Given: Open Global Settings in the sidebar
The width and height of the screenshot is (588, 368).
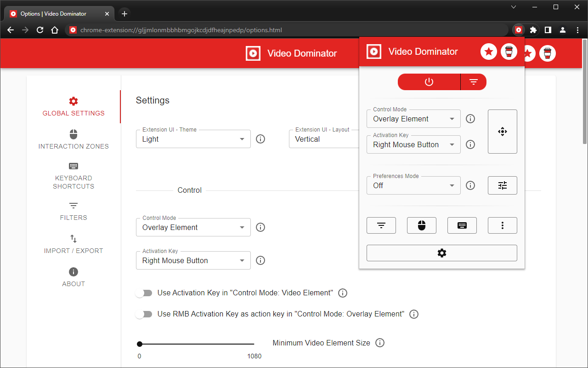Looking at the screenshot, I should click(73, 107).
